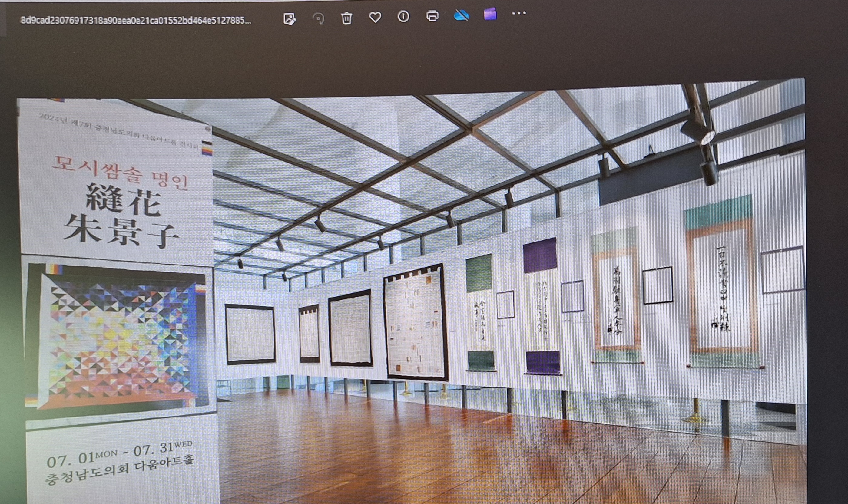Click the leftmost framed white textile
The image size is (848, 504).
point(250,334)
